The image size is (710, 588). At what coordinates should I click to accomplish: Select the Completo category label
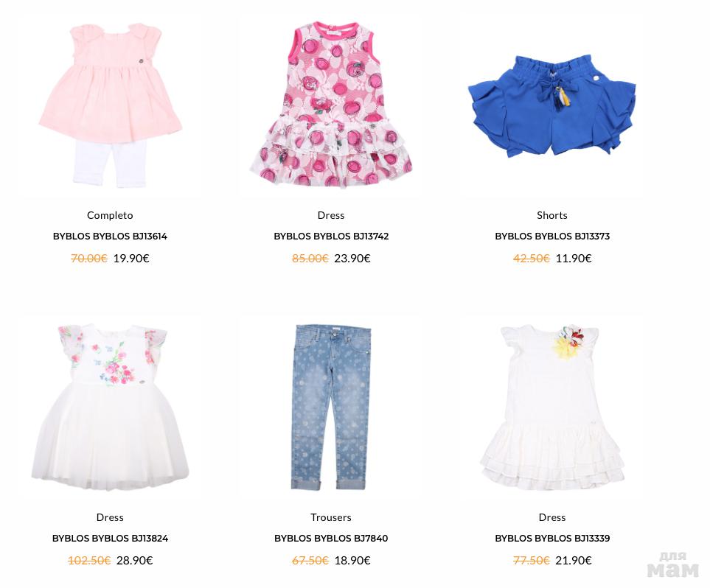110,215
